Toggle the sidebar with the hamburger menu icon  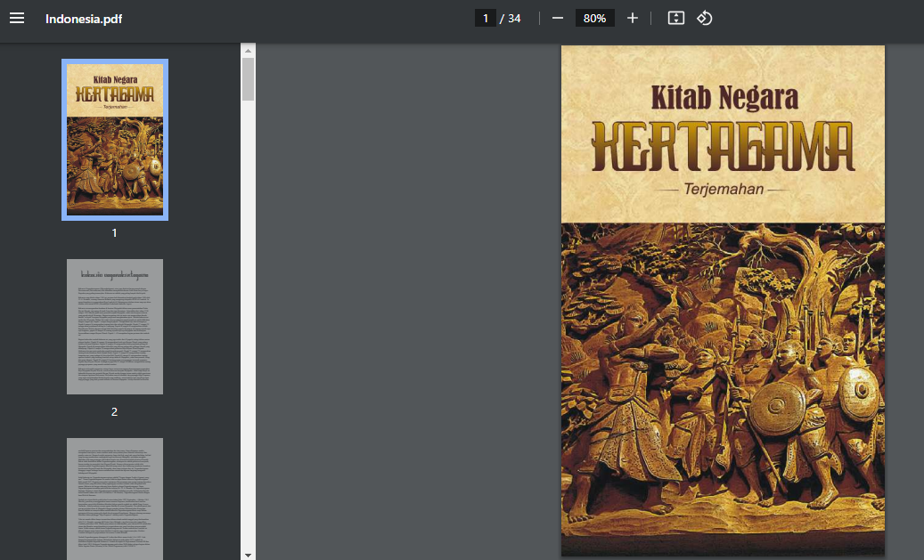click(x=17, y=19)
